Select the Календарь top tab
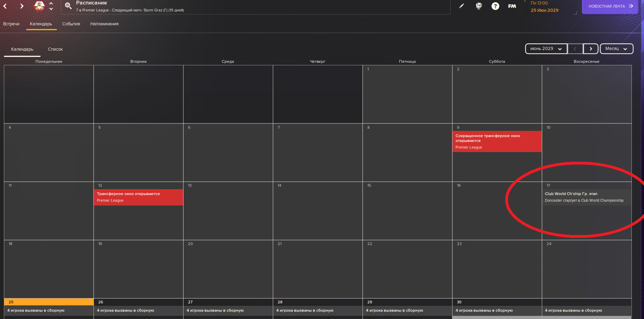The height and width of the screenshot is (319, 644). 41,24
